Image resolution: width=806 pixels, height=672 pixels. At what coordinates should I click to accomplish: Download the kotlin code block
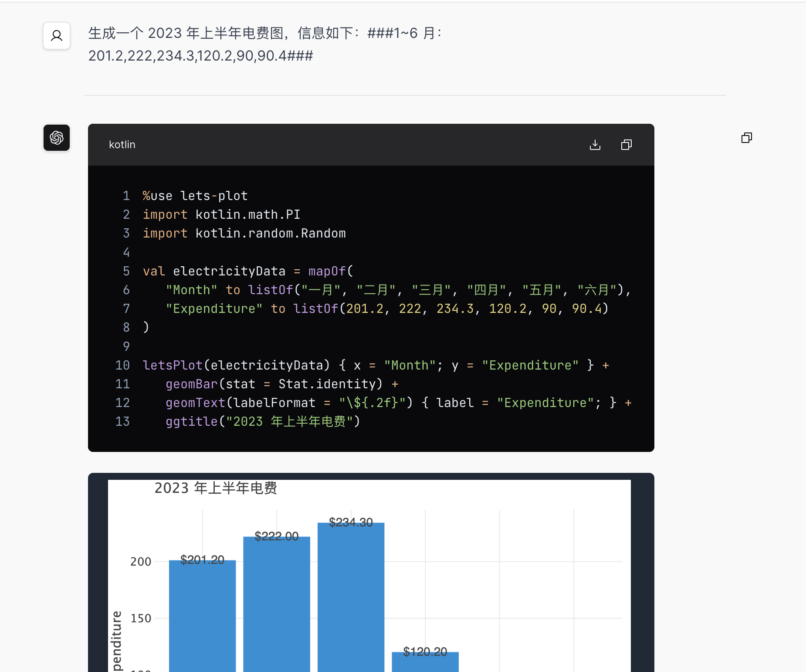tap(595, 145)
